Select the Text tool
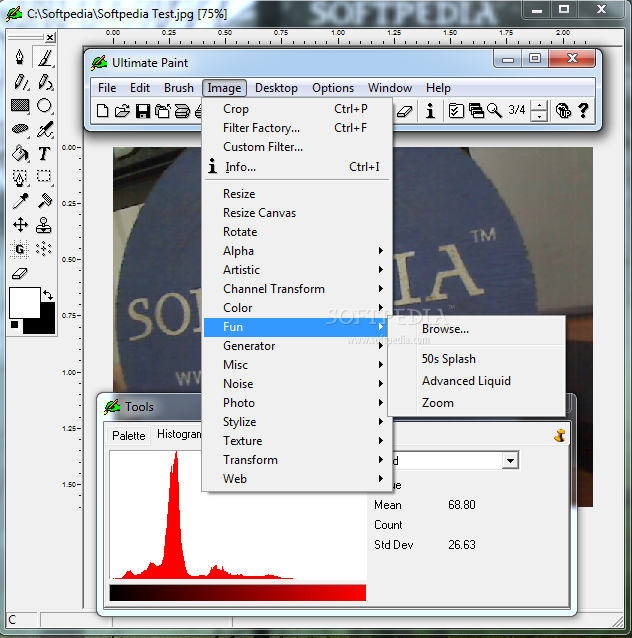Viewport: 632px width, 638px height. point(44,153)
